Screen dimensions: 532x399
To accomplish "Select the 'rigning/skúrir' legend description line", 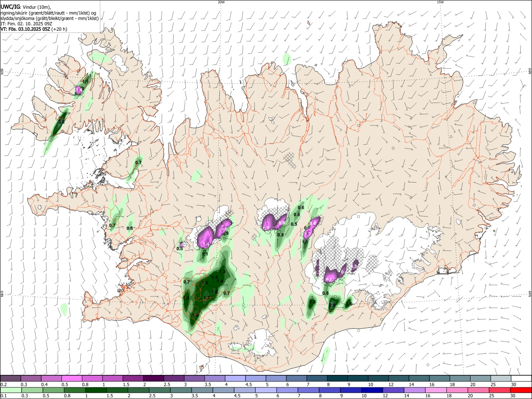I will 48,12.
